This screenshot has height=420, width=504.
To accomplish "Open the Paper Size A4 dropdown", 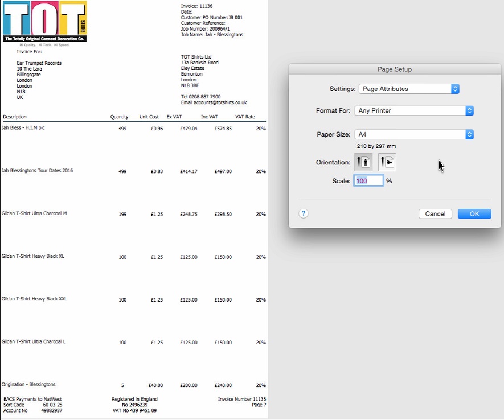I will click(x=413, y=134).
